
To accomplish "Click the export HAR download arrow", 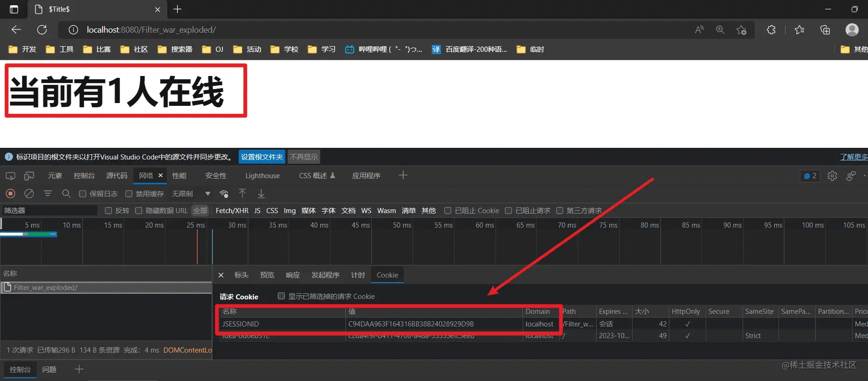I will pos(261,194).
